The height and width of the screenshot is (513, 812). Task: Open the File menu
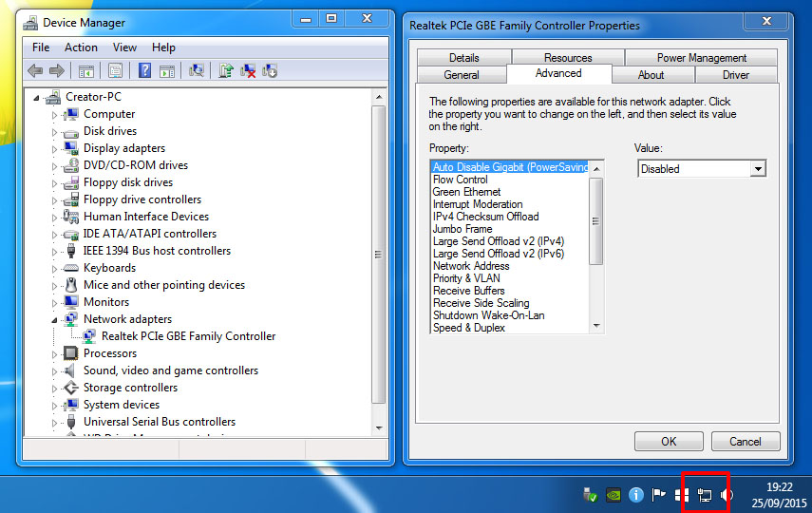coord(41,47)
